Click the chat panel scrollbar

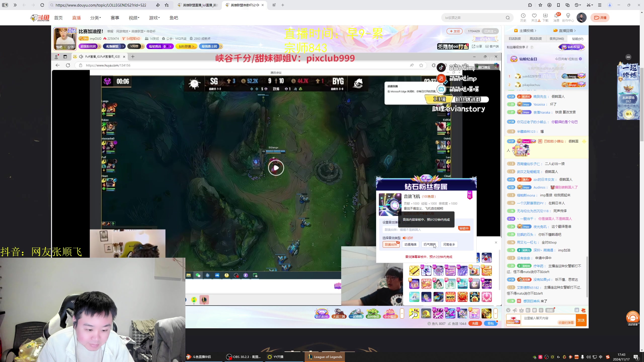pos(587,277)
